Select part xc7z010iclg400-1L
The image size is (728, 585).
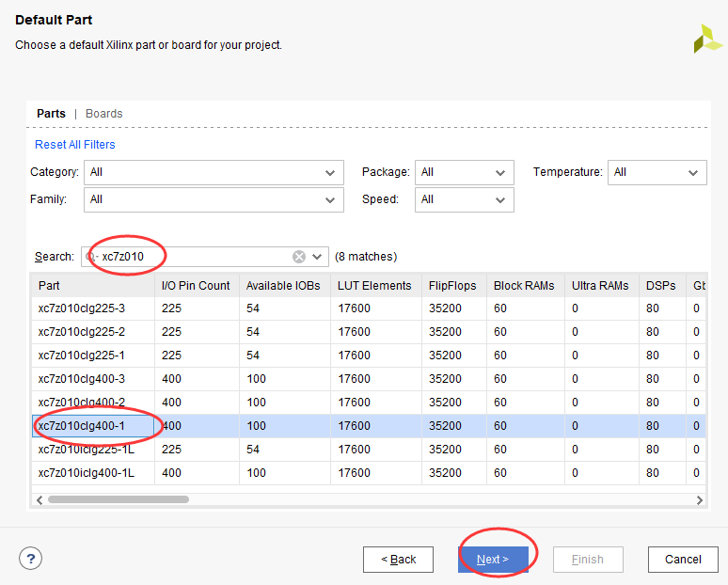coord(368,473)
